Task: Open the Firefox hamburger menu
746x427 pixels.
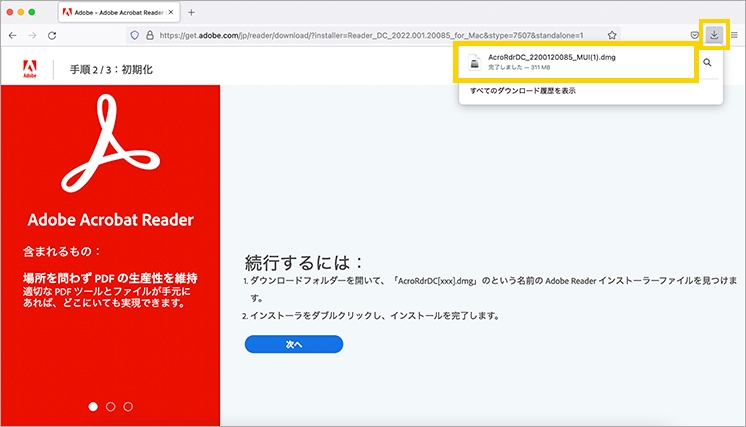Action: (734, 35)
